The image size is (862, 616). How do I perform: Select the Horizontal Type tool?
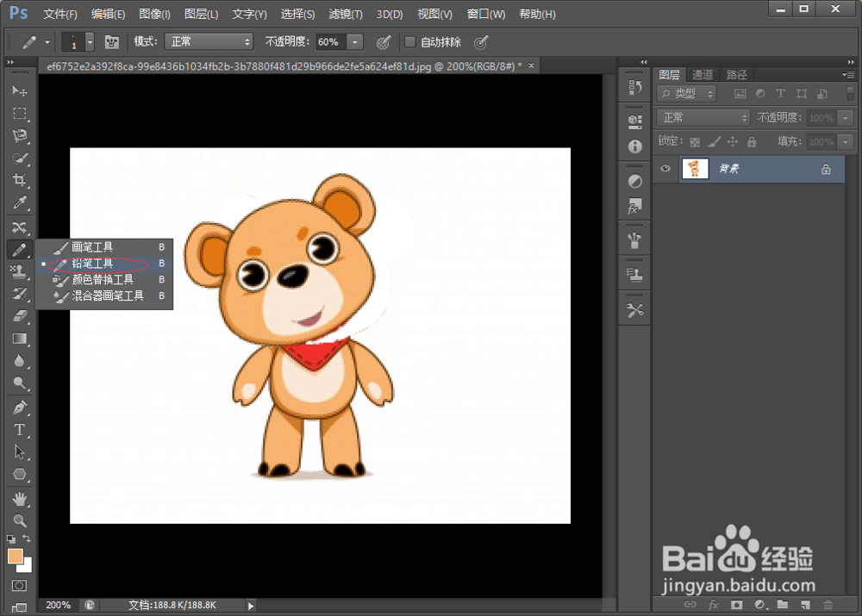pyautogui.click(x=20, y=430)
